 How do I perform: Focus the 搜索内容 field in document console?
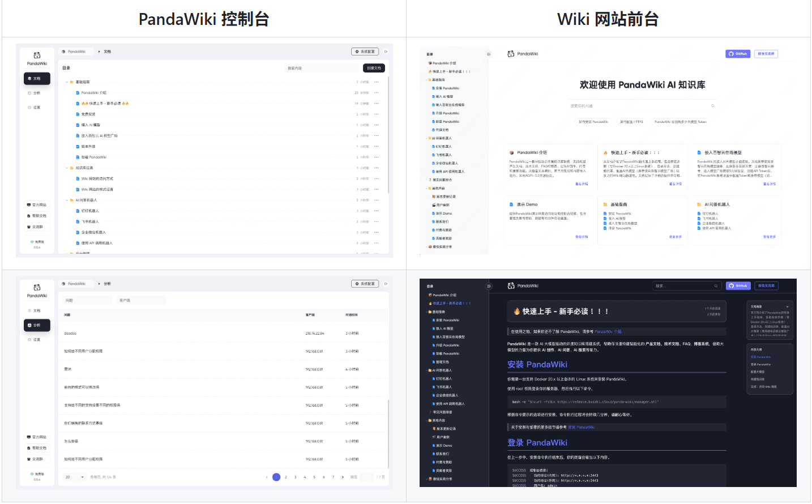point(323,68)
